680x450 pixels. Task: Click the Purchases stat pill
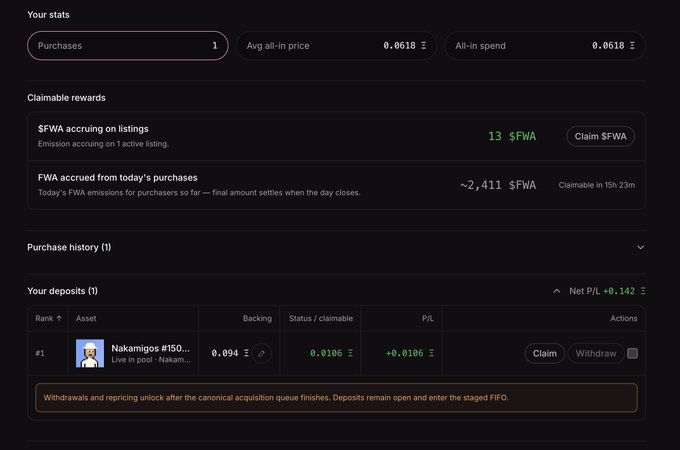point(128,46)
